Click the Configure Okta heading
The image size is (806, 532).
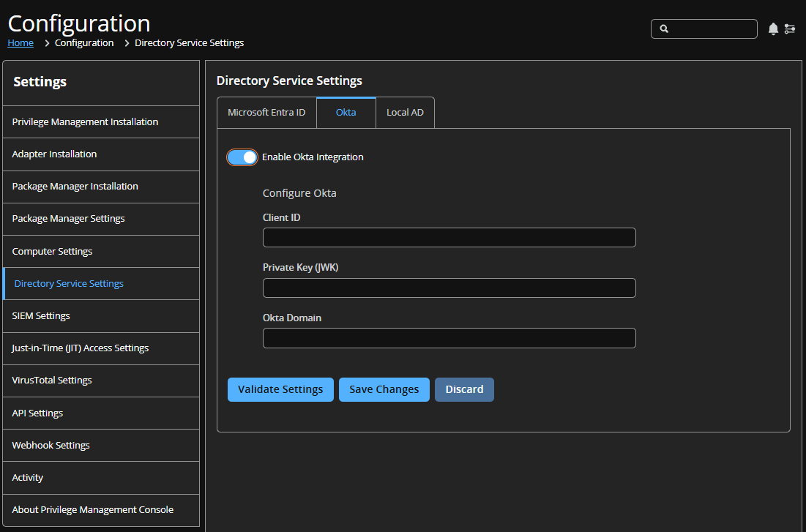coord(299,193)
